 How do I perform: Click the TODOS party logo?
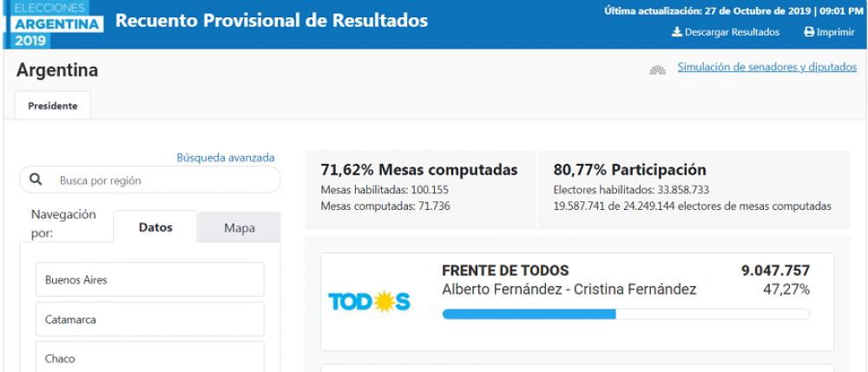pos(369,302)
